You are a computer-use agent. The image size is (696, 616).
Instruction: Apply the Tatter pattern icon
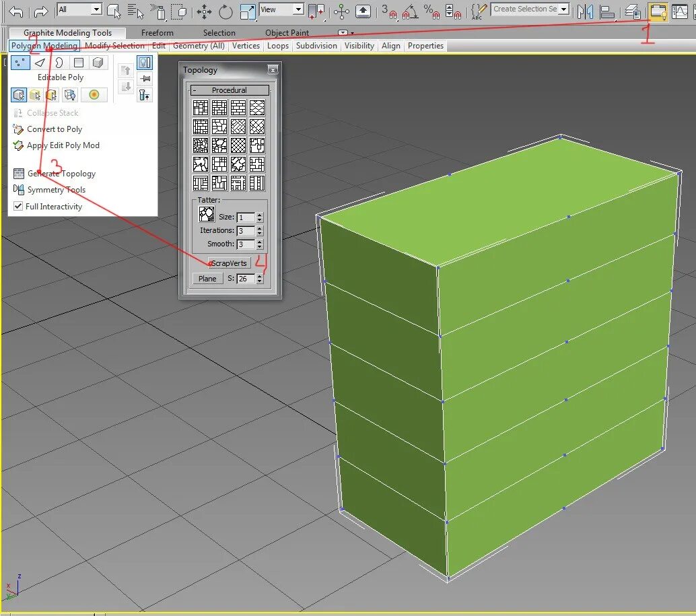207,214
